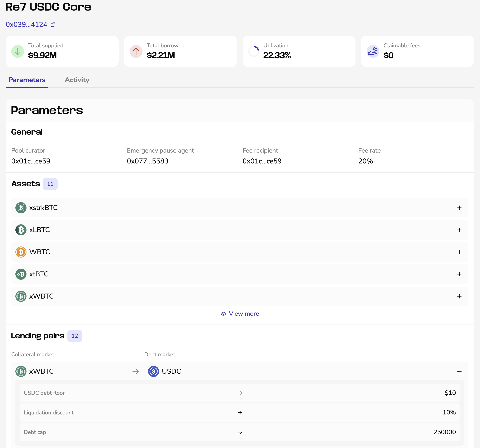
Task: Click the General section heading
Action: click(x=27, y=132)
